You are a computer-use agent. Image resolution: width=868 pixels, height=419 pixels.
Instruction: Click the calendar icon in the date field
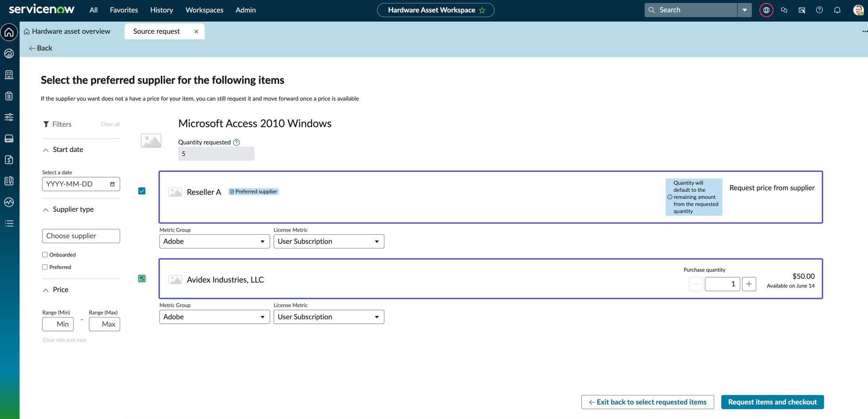click(113, 184)
